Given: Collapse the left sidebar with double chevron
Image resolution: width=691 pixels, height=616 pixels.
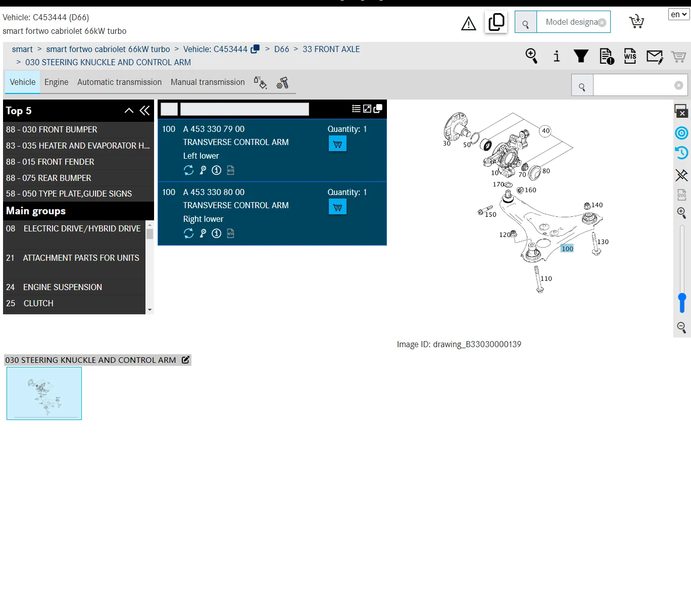Looking at the screenshot, I should click(x=145, y=111).
